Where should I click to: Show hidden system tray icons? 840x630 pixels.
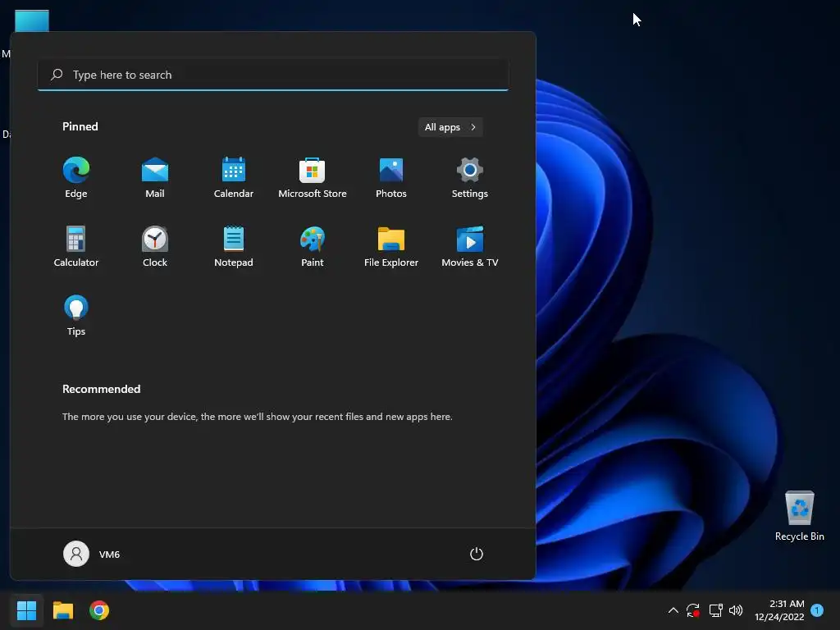[673, 610]
